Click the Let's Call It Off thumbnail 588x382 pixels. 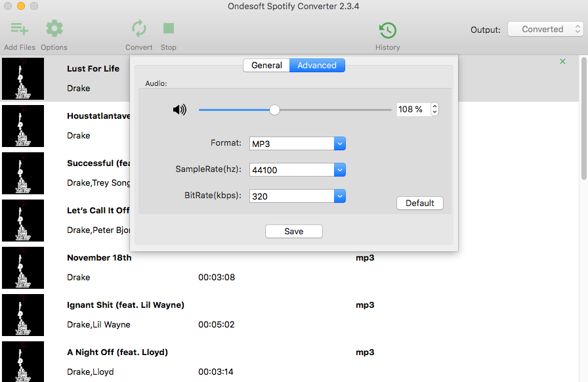[23, 221]
